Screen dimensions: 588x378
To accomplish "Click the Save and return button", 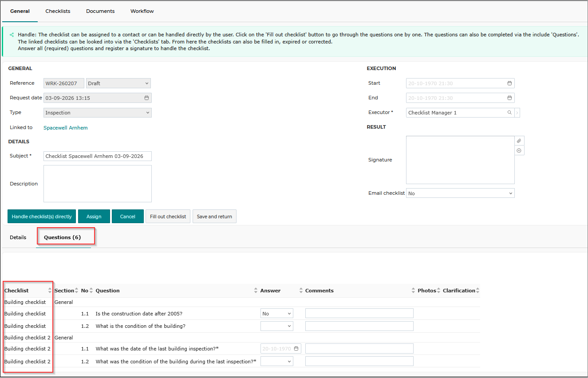I will pos(214,217).
